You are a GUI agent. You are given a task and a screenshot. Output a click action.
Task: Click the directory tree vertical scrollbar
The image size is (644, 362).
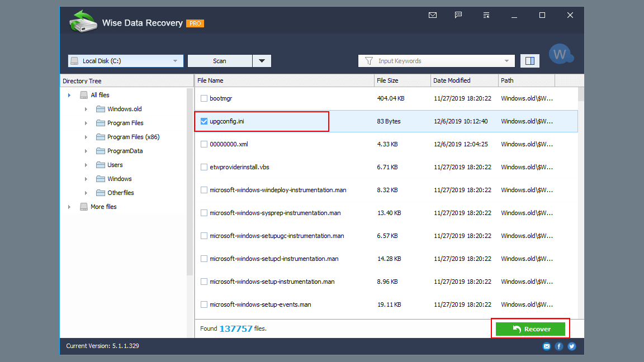click(x=190, y=182)
